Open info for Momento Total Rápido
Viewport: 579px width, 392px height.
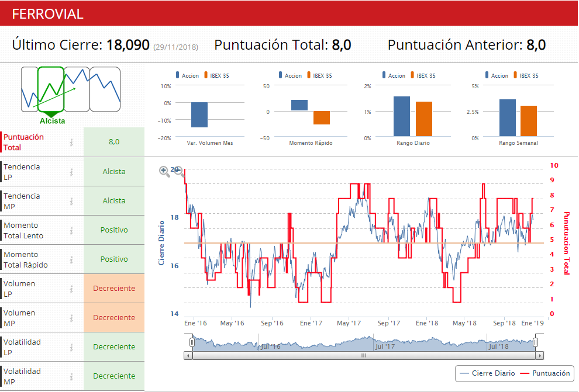(x=71, y=259)
